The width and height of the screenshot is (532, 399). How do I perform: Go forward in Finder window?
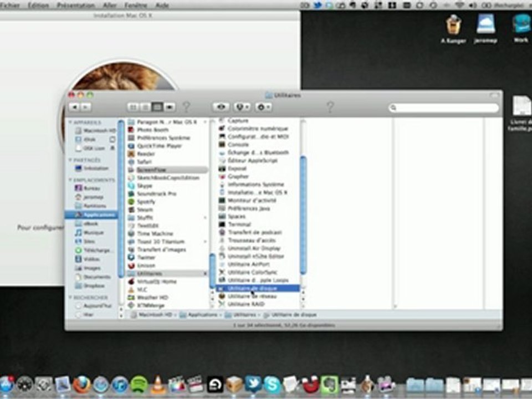tap(86, 107)
